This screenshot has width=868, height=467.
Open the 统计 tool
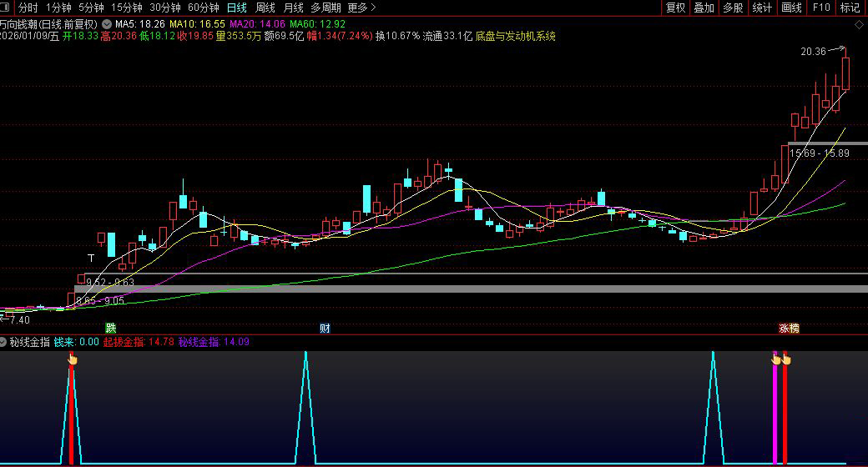[x=762, y=8]
